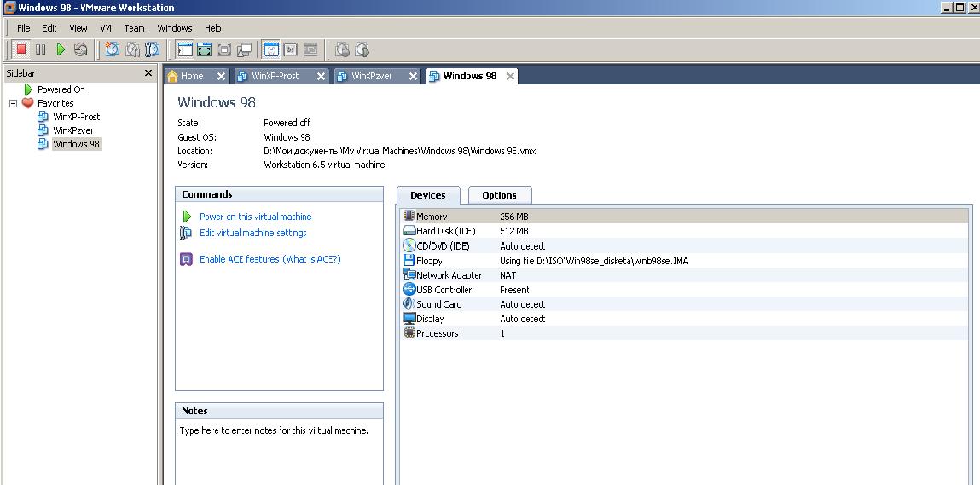Image resolution: width=980 pixels, height=485 pixels.
Task: Open the File menu
Action: 23,28
